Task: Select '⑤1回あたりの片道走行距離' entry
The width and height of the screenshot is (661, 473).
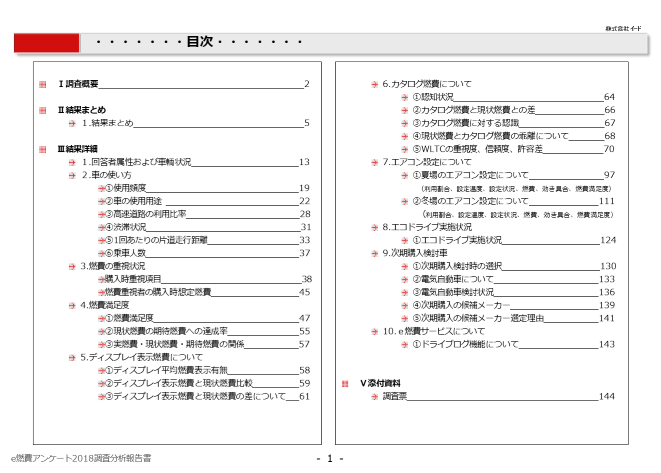Action: [x=156, y=240]
